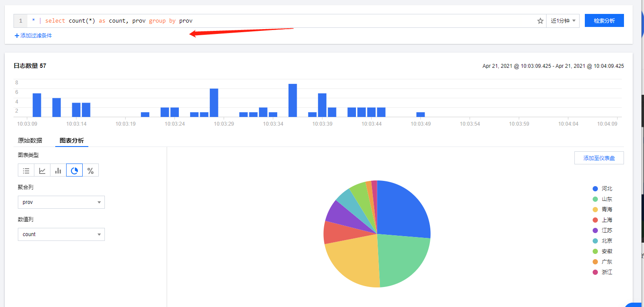This screenshot has width=644, height=307.
Task: Click 添加至仪表盘 button
Action: coord(599,158)
